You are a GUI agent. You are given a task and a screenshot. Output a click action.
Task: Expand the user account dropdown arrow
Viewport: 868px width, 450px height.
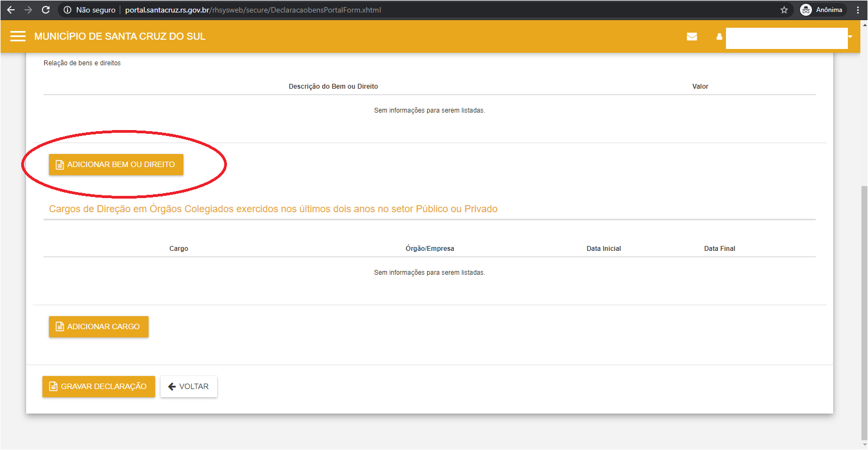(850, 36)
